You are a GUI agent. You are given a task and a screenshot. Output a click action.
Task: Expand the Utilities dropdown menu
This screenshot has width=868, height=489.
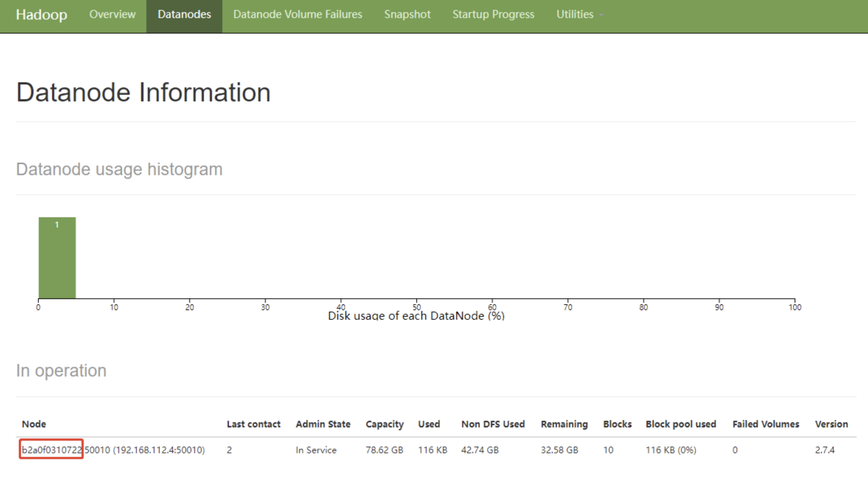pyautogui.click(x=575, y=14)
